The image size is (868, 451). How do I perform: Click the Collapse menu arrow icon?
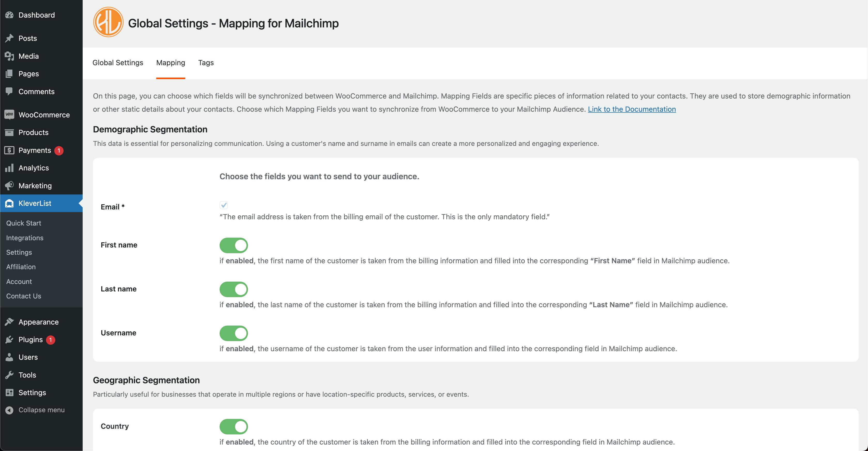pos(10,410)
